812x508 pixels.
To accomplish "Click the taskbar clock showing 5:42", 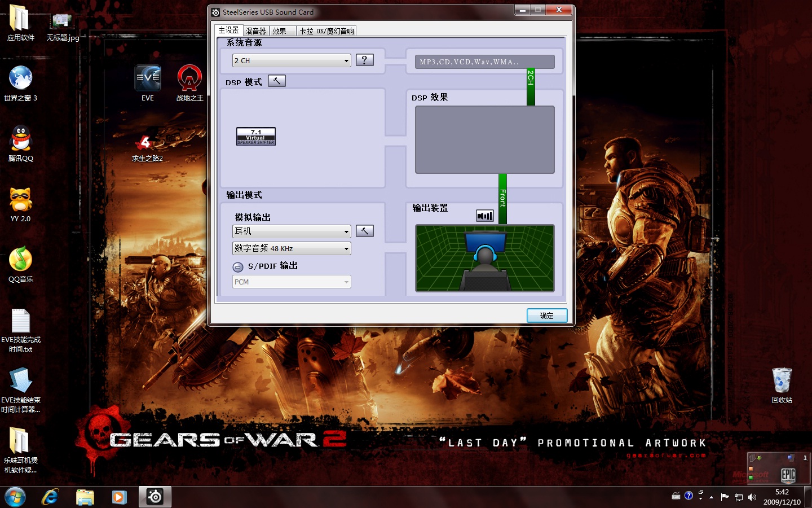I will (x=782, y=497).
